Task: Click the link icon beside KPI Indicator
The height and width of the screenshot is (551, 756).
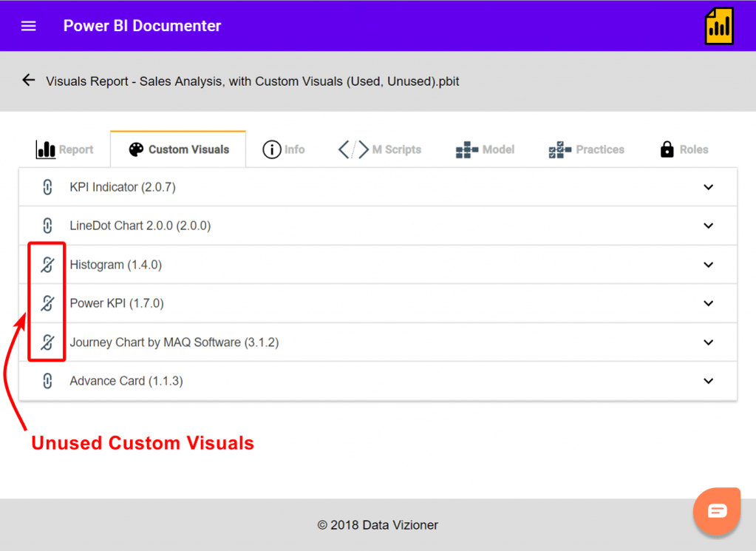Action: point(47,187)
